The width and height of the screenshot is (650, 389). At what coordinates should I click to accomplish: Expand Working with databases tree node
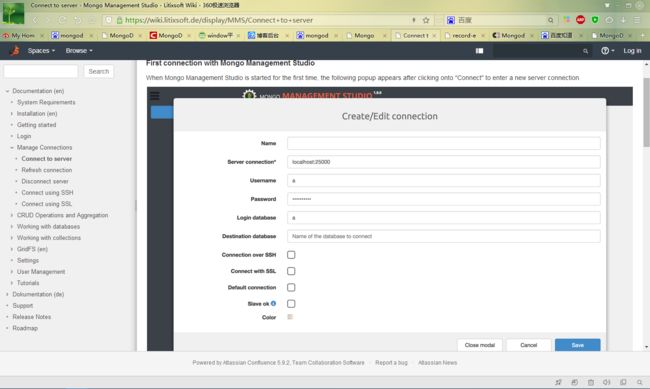[x=12, y=226]
